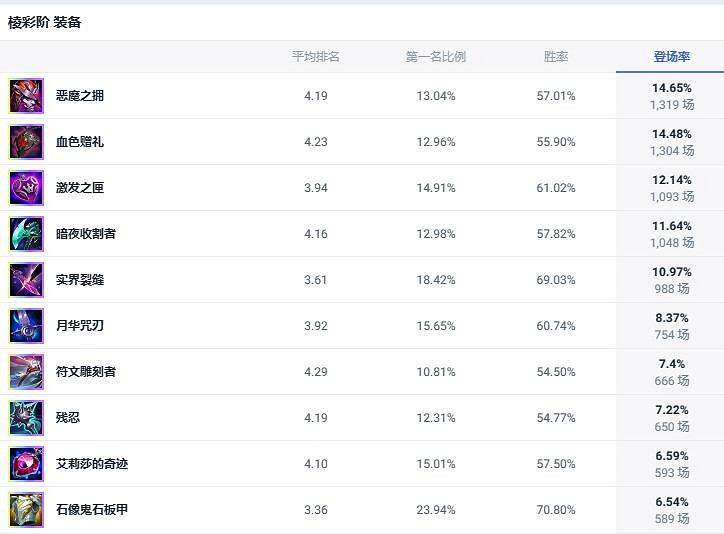Image resolution: width=724 pixels, height=534 pixels.
Task: Sort table by 胜率 column
Action: coord(556,57)
